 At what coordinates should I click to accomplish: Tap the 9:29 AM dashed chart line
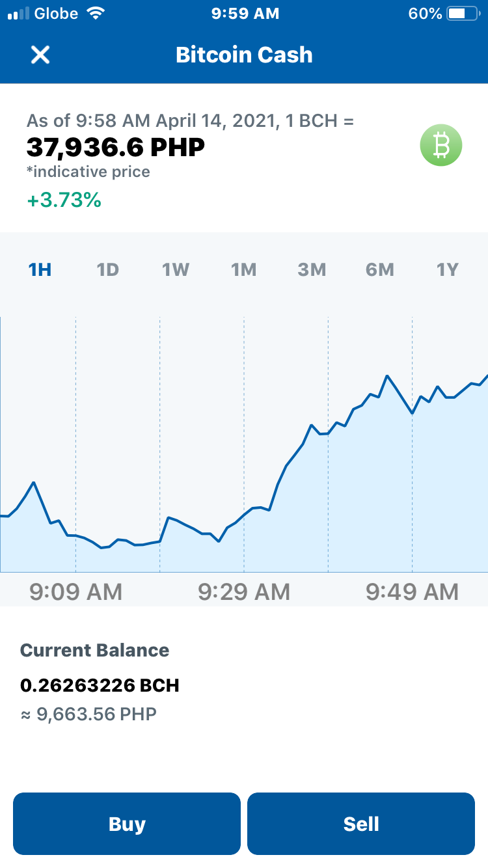[244, 444]
